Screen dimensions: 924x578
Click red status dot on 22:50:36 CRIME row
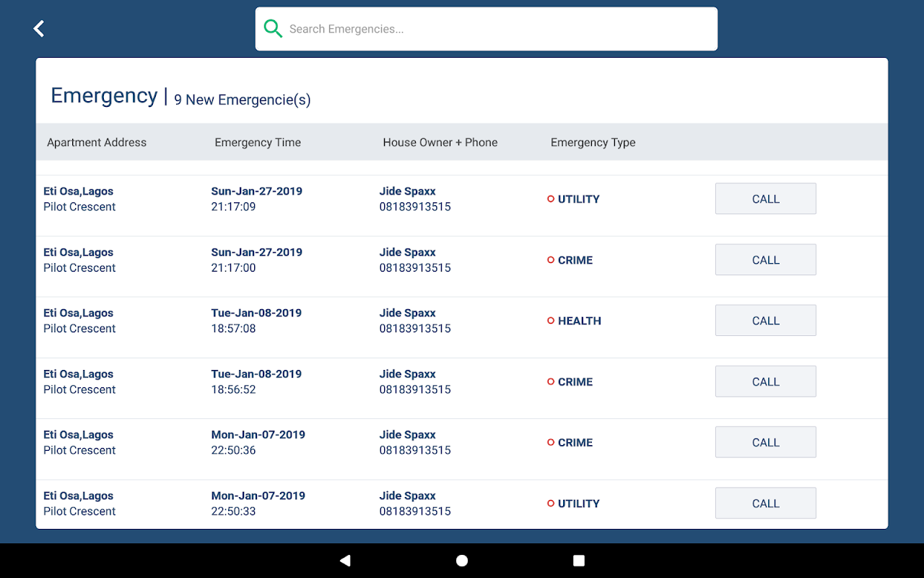tap(551, 442)
